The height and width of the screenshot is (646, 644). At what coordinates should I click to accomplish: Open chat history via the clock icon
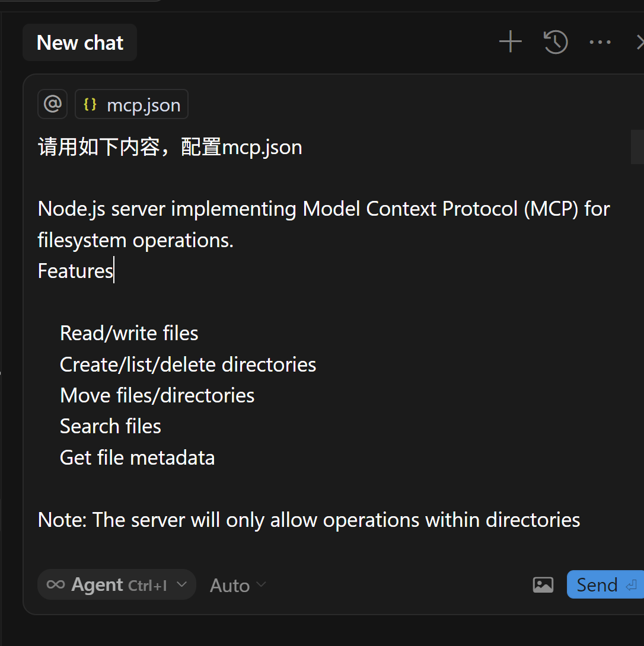(555, 41)
